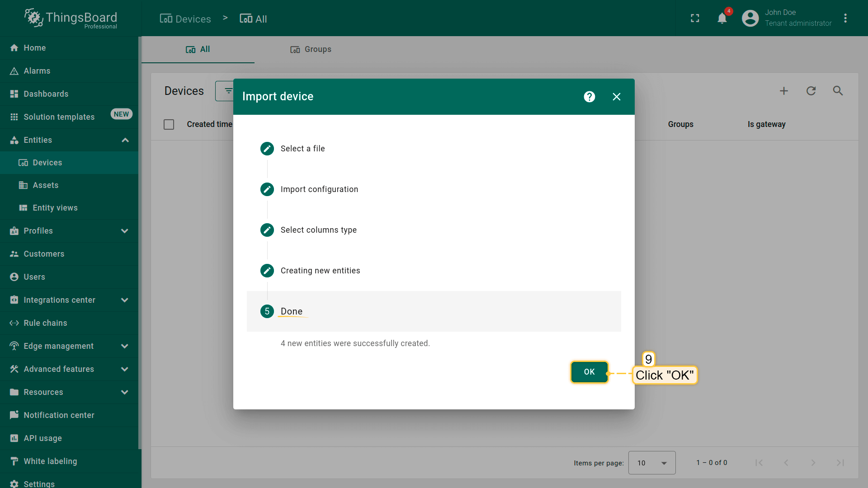Switch to the Groups tab
The width and height of the screenshot is (868, 488).
(x=311, y=49)
